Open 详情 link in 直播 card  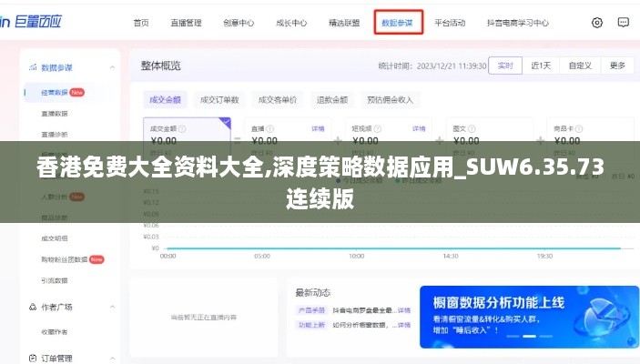coord(318,129)
